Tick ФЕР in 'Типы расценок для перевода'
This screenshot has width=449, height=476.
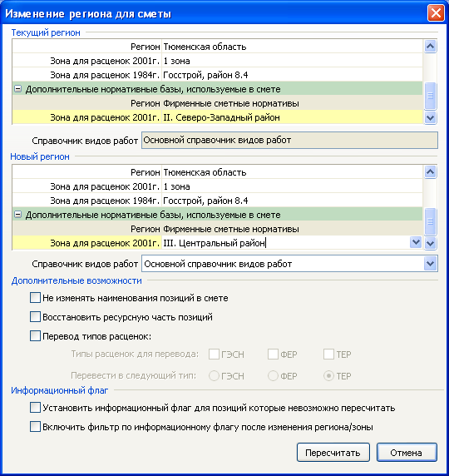coord(273,354)
